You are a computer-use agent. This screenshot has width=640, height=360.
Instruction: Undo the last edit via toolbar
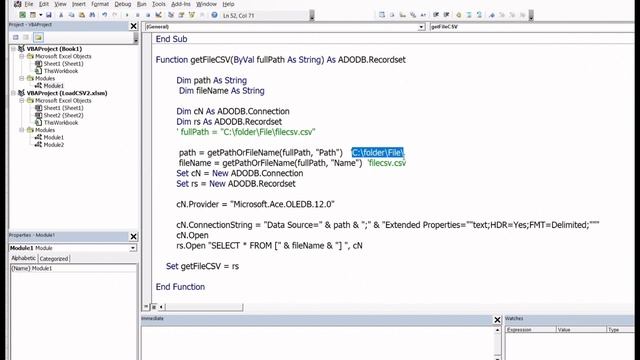(x=104, y=15)
